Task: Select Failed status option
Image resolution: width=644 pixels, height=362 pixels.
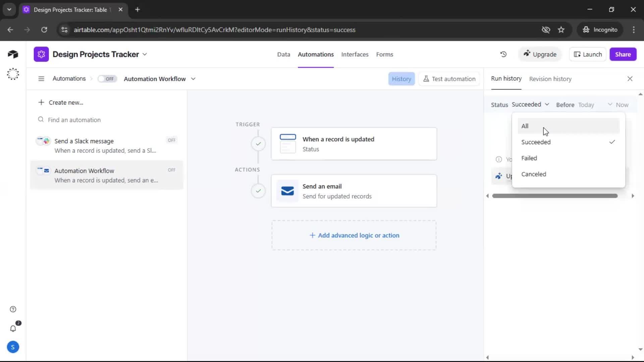Action: point(568,158)
